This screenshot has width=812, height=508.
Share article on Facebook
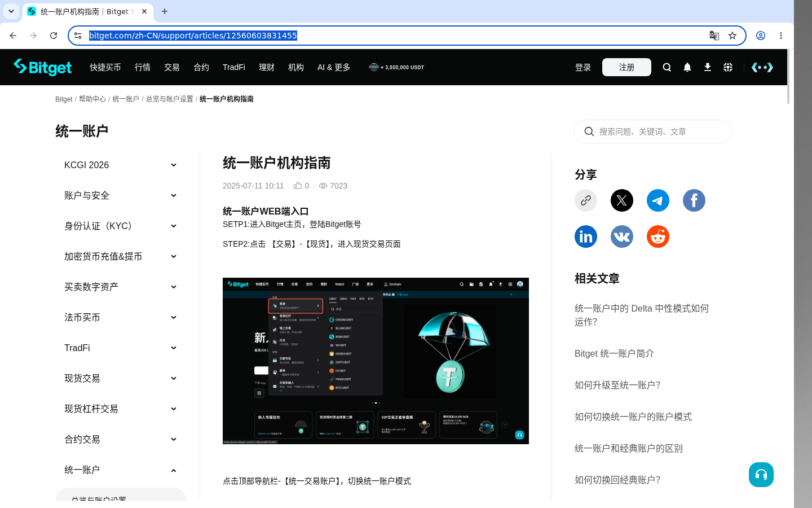coord(694,200)
